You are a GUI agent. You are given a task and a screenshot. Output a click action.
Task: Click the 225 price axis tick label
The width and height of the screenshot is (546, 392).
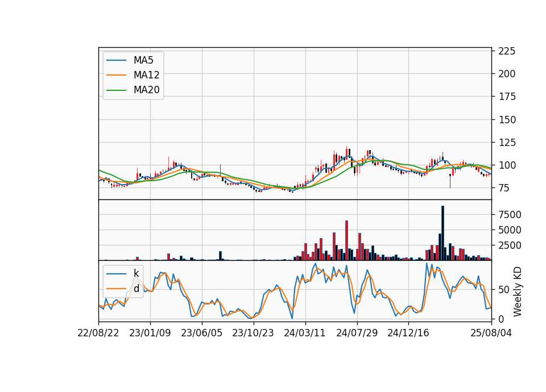pyautogui.click(x=507, y=51)
